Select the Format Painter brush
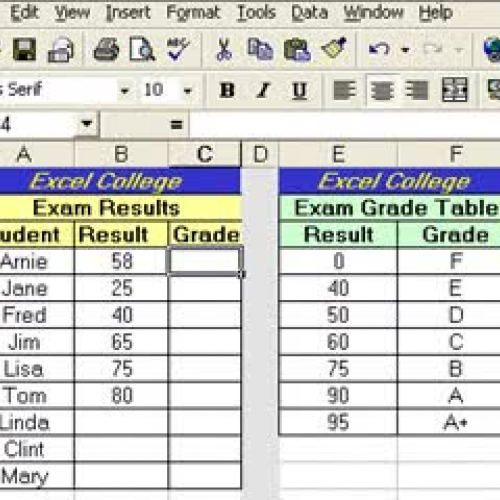Viewport: 500px width, 500px height. (x=334, y=49)
